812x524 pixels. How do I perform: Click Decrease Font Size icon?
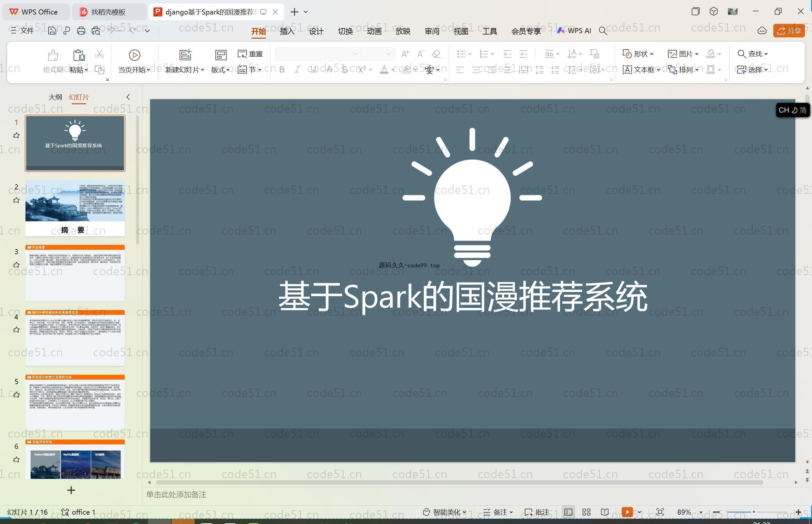pos(421,54)
